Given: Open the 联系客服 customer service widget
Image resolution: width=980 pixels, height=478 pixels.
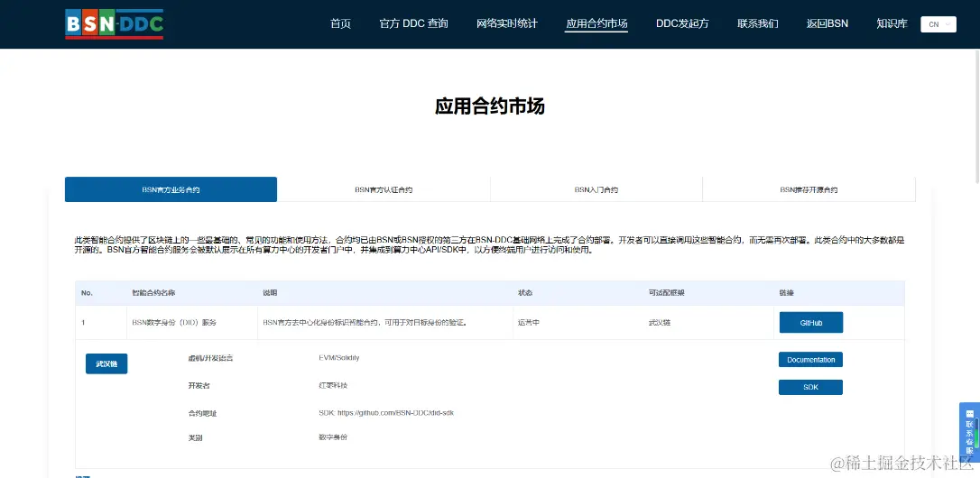Looking at the screenshot, I should click(969, 432).
